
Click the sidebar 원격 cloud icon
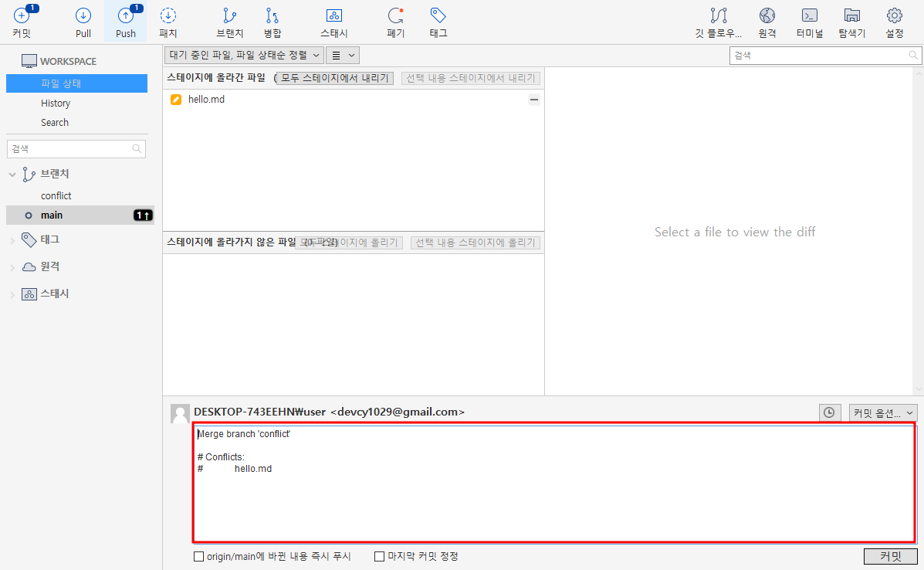(29, 266)
